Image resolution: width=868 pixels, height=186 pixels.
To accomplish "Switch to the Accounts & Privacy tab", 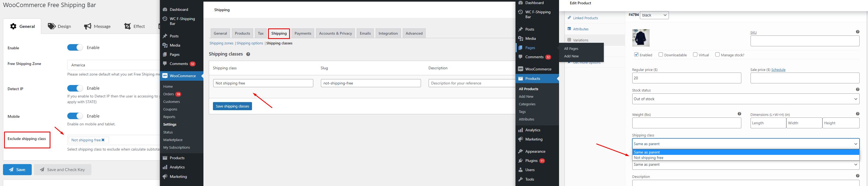I will [335, 33].
